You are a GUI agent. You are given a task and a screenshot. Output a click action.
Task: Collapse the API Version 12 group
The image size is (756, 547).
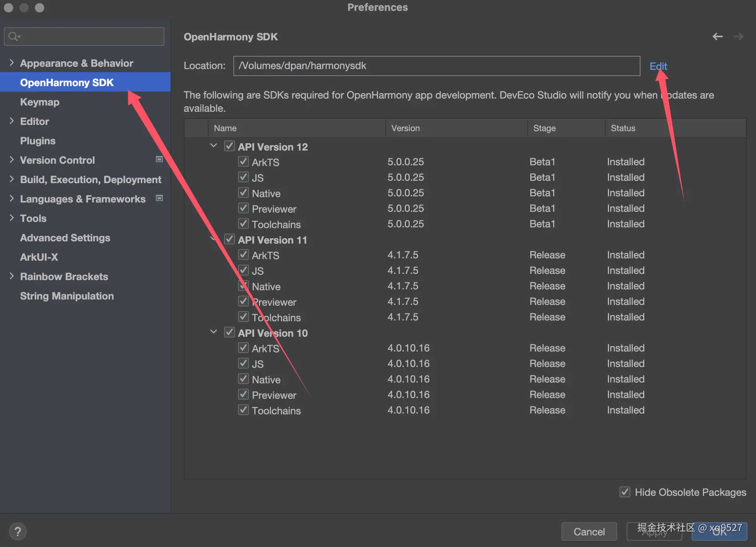(214, 146)
